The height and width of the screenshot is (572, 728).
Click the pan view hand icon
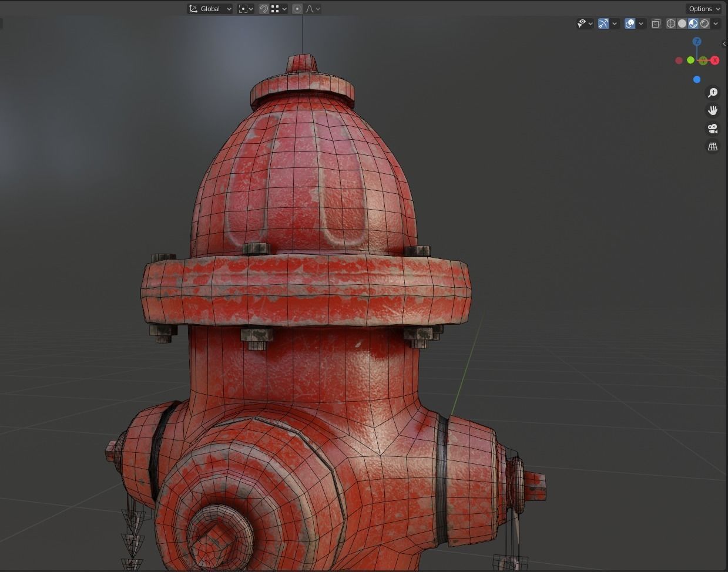click(x=713, y=110)
